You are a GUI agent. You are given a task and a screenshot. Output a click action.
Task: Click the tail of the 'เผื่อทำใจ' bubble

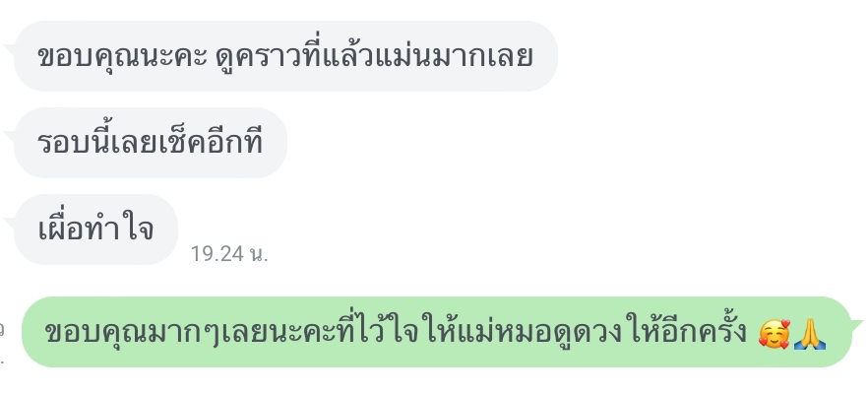coord(9,224)
